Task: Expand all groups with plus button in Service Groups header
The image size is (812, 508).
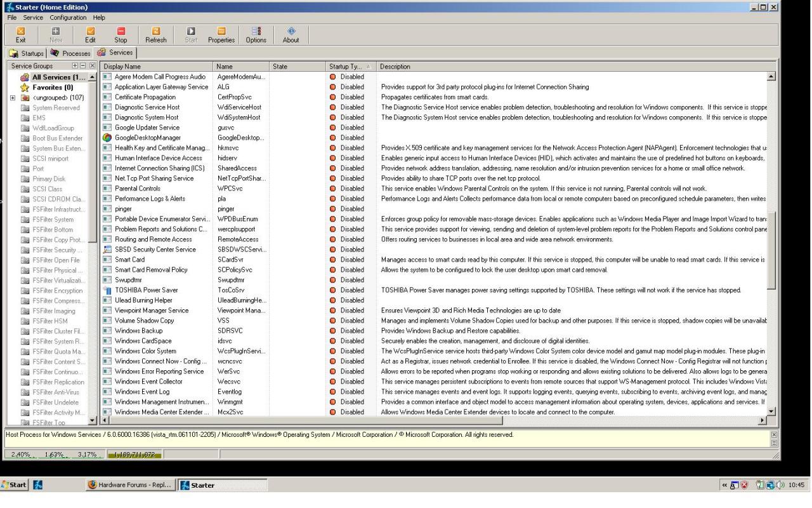Action: coord(75,66)
